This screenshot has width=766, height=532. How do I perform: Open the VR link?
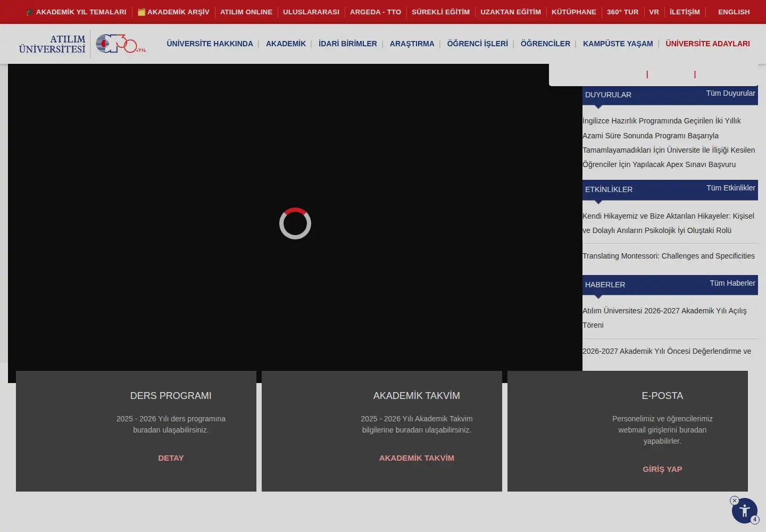[x=654, y=12]
